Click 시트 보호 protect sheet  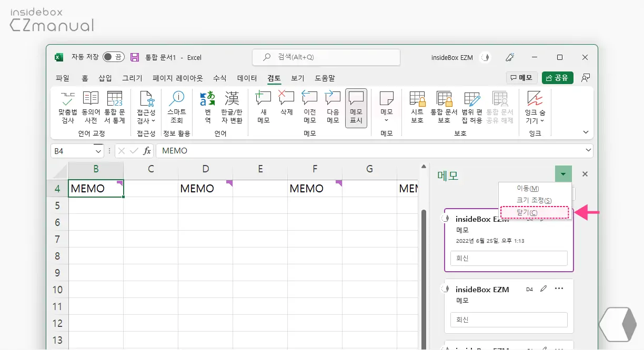417,108
